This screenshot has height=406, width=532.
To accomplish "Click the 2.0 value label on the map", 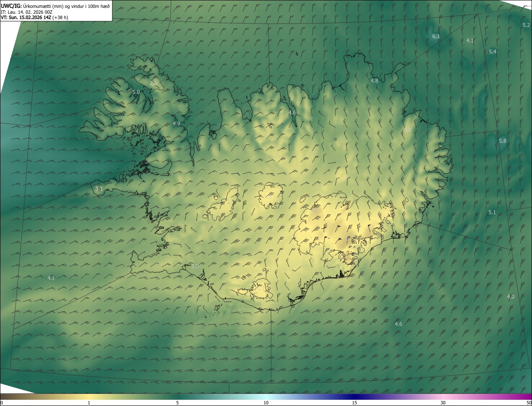I will pyautogui.click(x=407, y=130).
